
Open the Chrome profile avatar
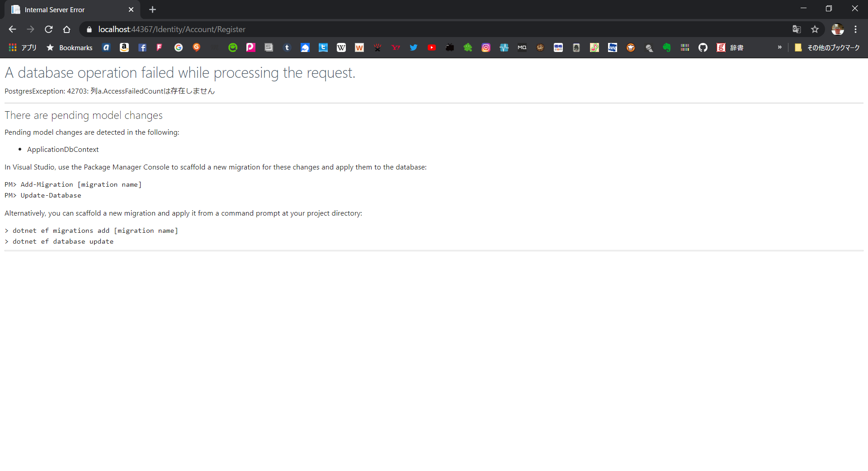[x=838, y=29]
